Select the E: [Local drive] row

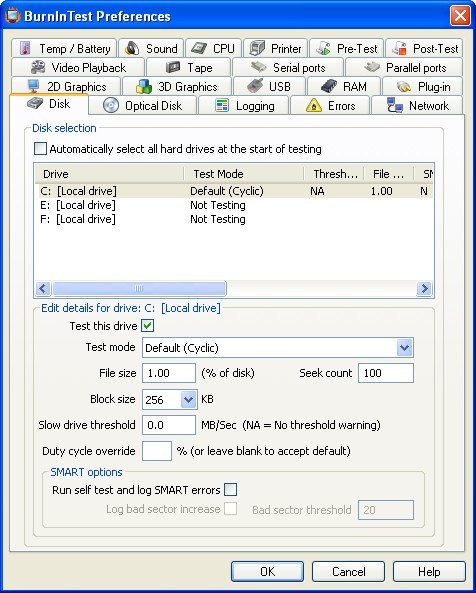coord(234,205)
